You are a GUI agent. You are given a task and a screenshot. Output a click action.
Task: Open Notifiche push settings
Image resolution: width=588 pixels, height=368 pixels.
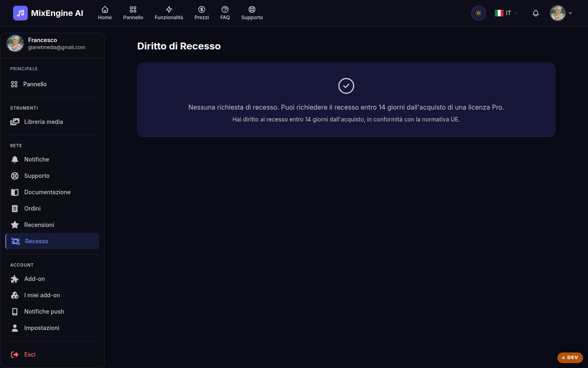[52, 312]
